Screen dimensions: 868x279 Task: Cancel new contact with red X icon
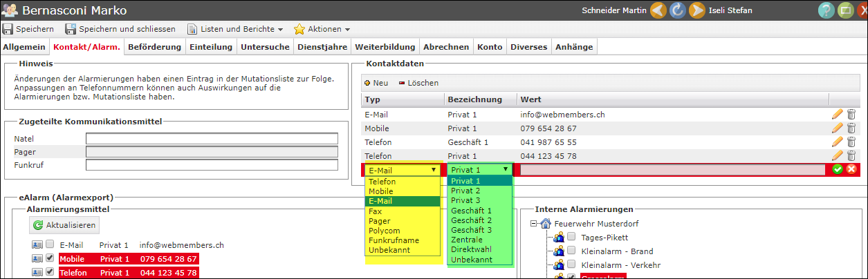[x=851, y=169]
